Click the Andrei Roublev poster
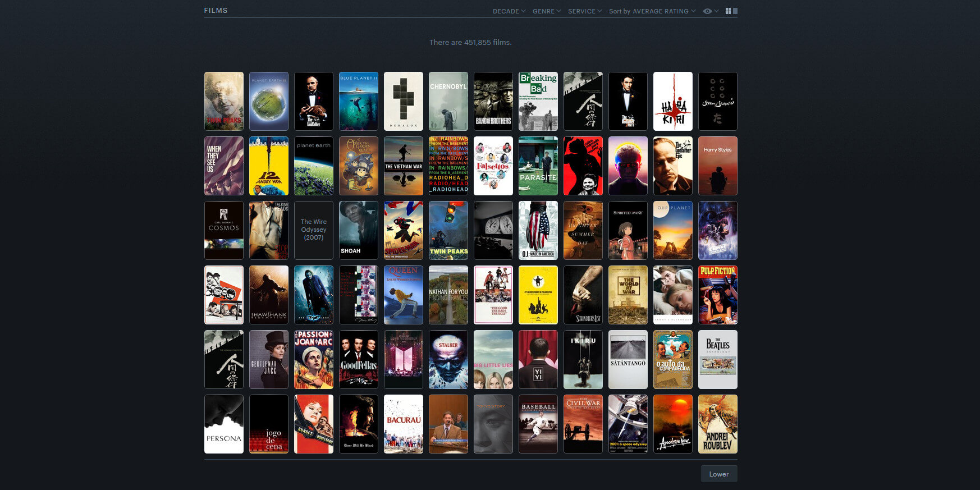This screenshot has height=490, width=980. pyautogui.click(x=718, y=424)
